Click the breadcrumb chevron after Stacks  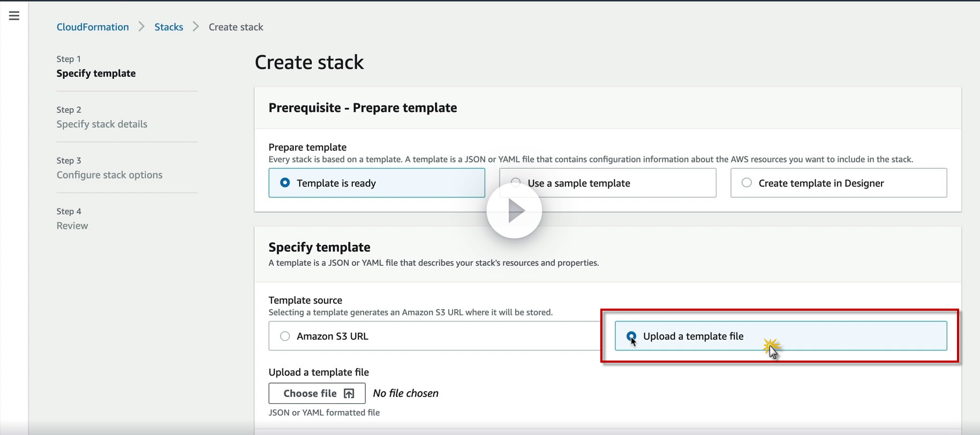coord(195,27)
